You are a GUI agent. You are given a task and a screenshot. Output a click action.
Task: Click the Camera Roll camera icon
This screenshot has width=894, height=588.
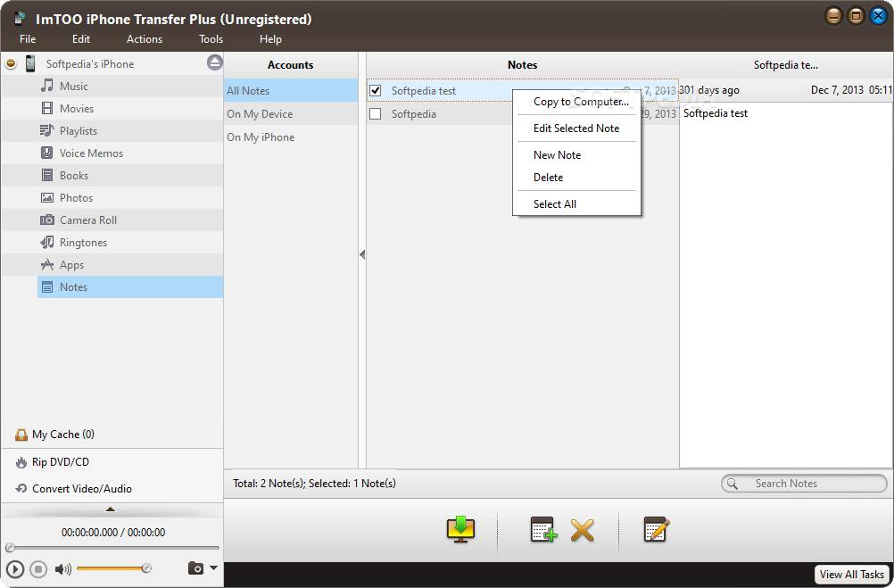tap(47, 220)
